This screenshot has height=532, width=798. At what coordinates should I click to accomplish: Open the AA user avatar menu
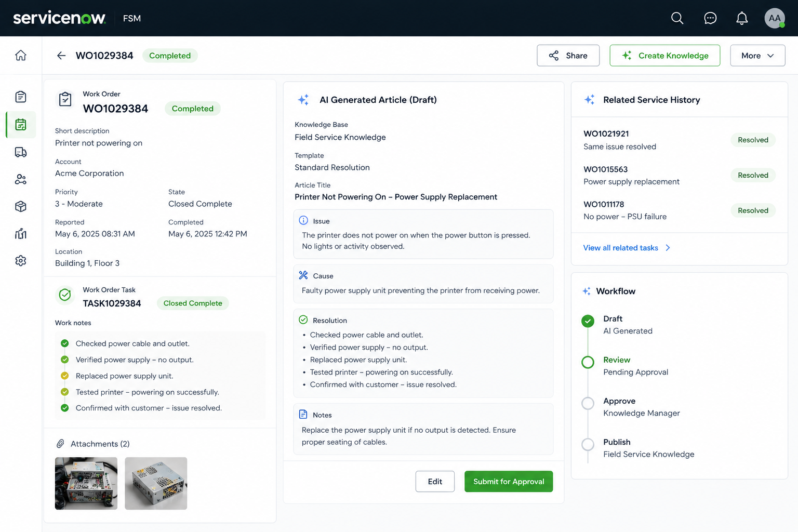(x=774, y=18)
